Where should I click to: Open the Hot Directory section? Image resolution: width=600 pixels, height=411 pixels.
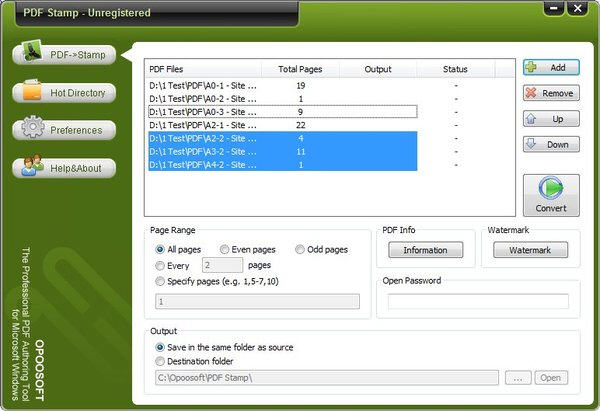(x=64, y=93)
